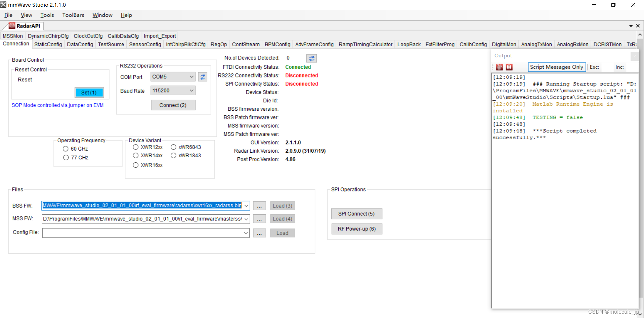Viewport: 644px width, 318px height.
Task: Open the CalibDataCfg tab
Action: [123, 36]
